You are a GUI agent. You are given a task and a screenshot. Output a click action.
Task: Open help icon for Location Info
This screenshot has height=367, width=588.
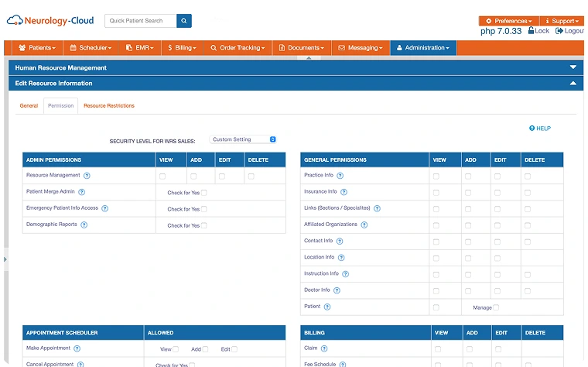click(x=341, y=257)
